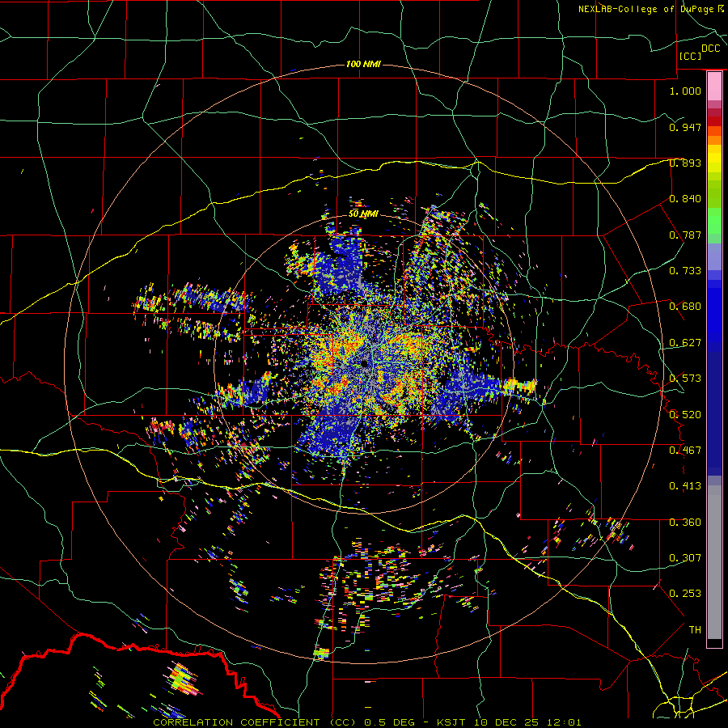Click the 0.467 value on the color scale

[x=685, y=451]
